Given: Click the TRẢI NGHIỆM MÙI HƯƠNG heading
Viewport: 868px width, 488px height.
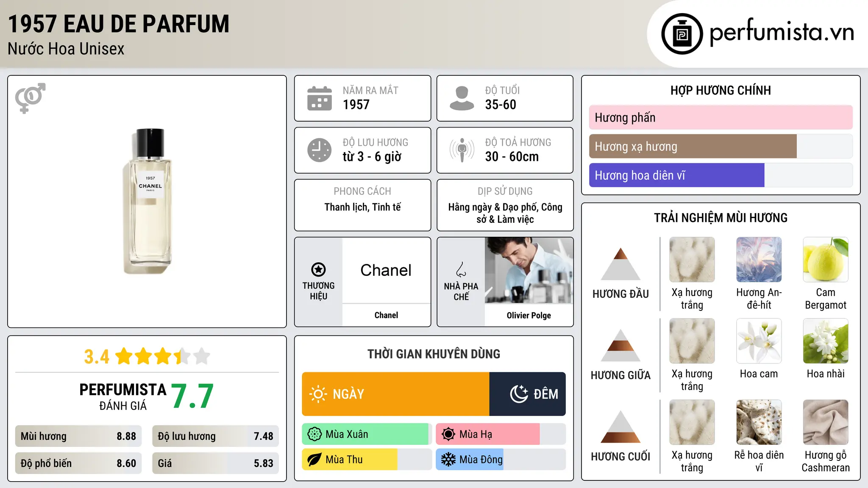Looking at the screenshot, I should pos(721,218).
